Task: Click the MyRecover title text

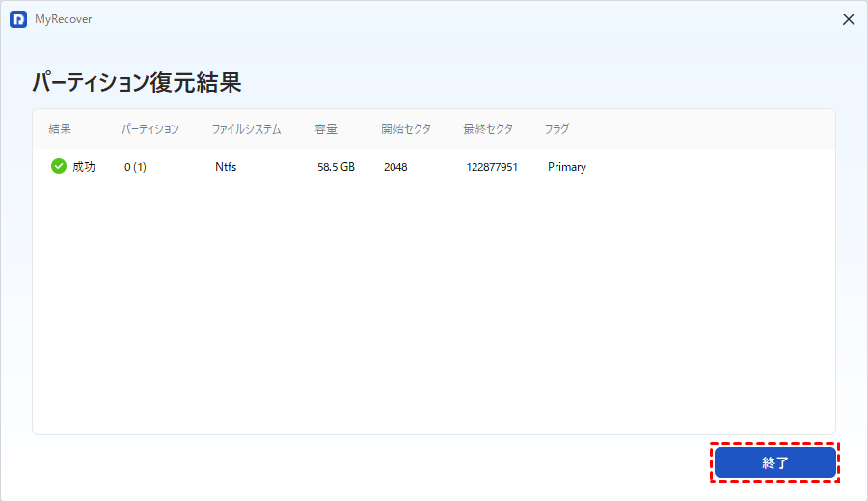Action: [63, 19]
